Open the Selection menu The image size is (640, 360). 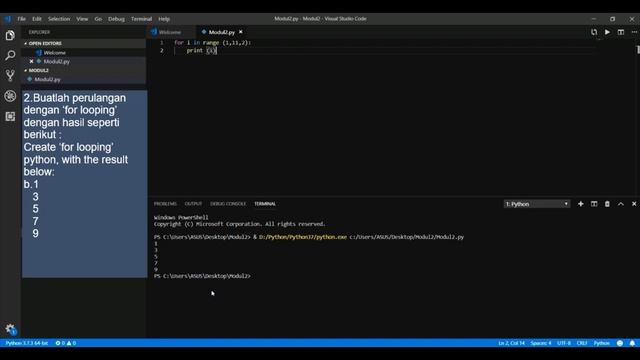[59, 19]
